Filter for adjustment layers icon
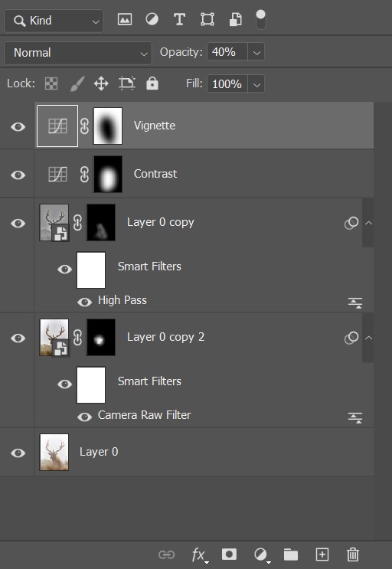 (x=152, y=19)
